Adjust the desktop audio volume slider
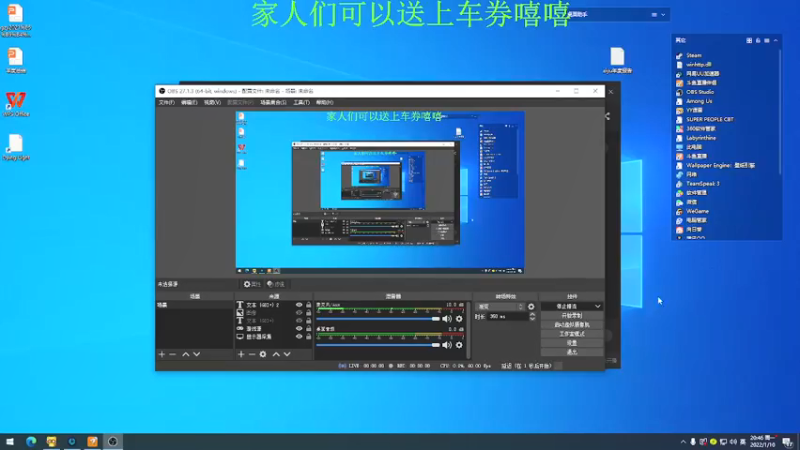Viewport: 800px width, 450px height. pyautogui.click(x=378, y=345)
